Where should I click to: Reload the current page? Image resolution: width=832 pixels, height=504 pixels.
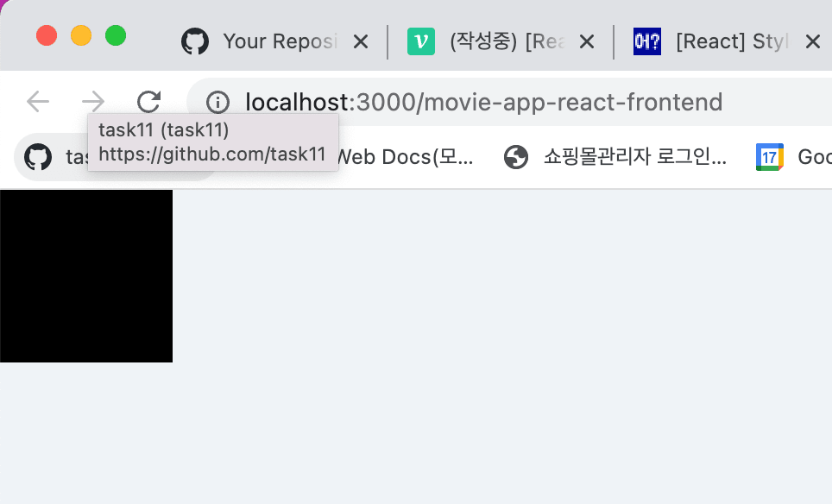pyautogui.click(x=148, y=101)
